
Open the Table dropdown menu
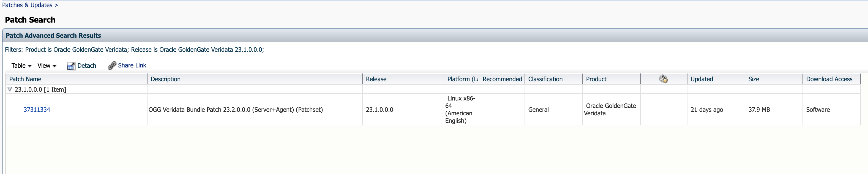point(21,66)
